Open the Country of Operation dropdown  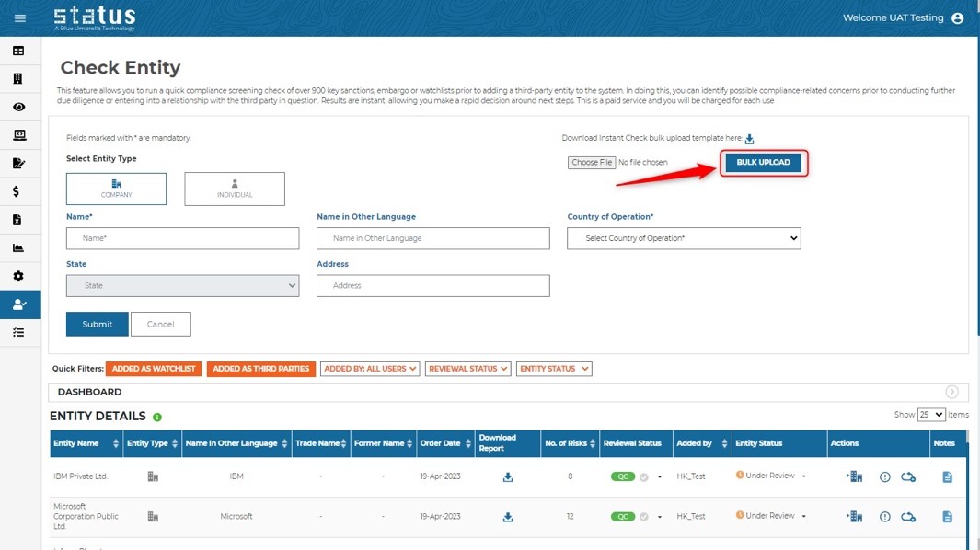684,238
